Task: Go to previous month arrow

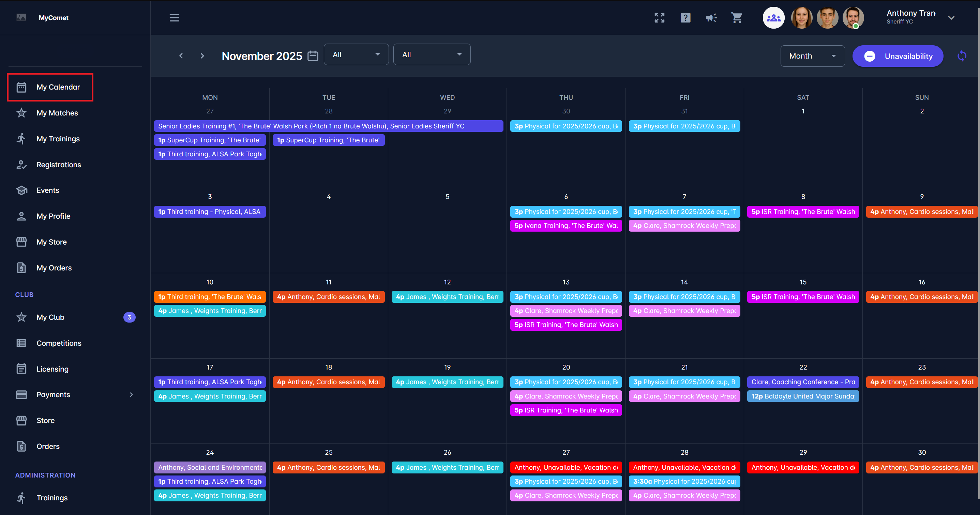Action: 181,56
